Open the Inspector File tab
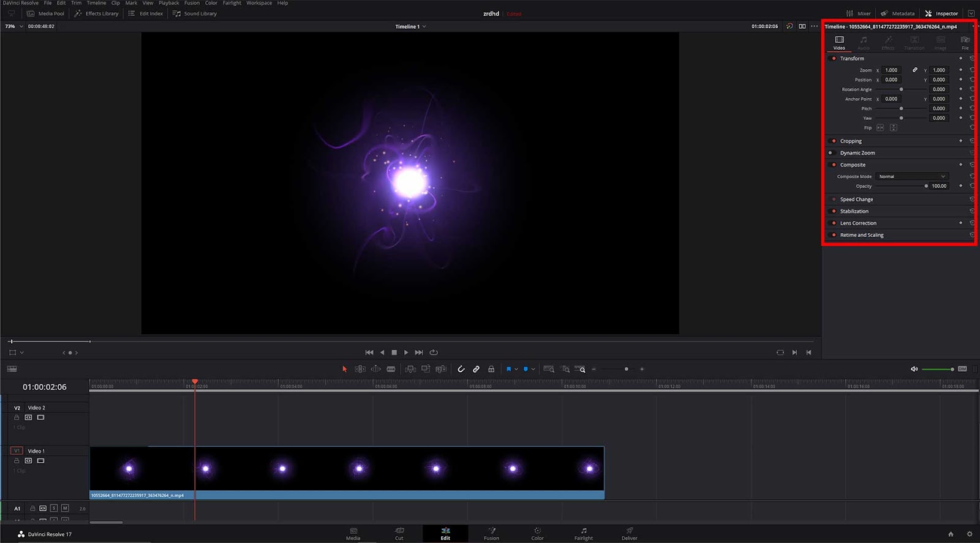The image size is (980, 543). (x=965, y=43)
